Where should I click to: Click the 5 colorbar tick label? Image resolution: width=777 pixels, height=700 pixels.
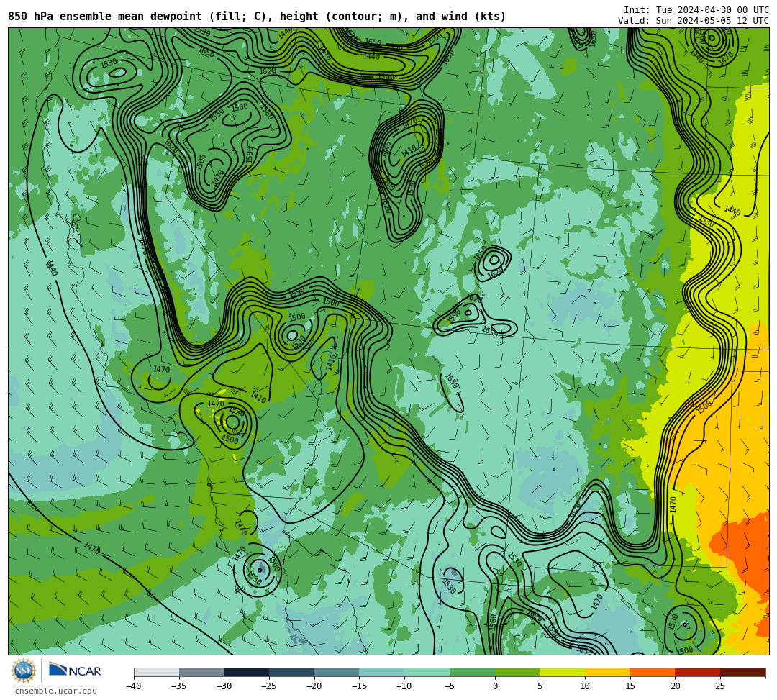pyautogui.click(x=540, y=686)
